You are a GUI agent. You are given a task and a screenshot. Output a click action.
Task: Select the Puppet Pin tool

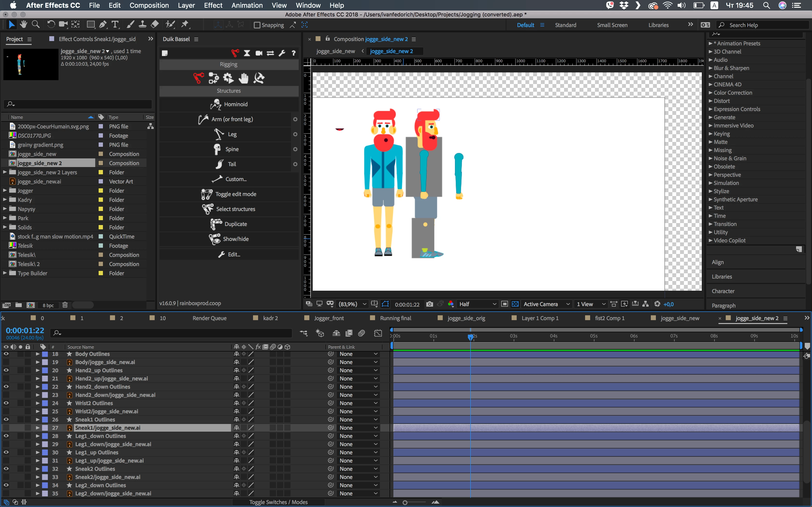pos(185,24)
